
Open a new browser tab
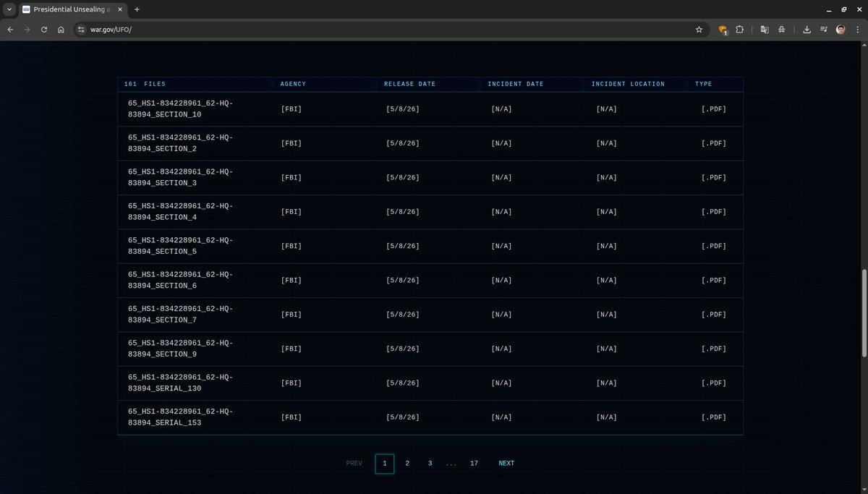[137, 9]
